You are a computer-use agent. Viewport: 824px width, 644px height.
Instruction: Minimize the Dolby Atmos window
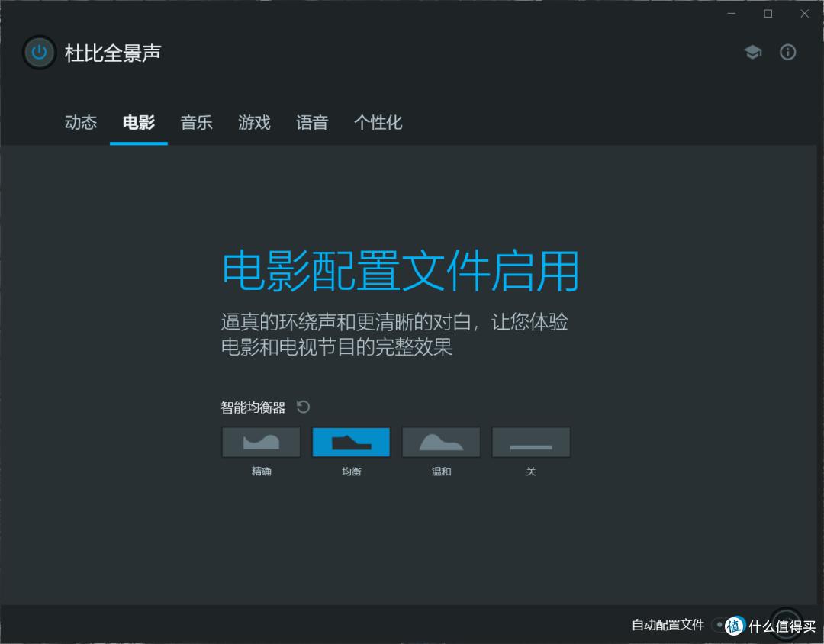pos(731,14)
